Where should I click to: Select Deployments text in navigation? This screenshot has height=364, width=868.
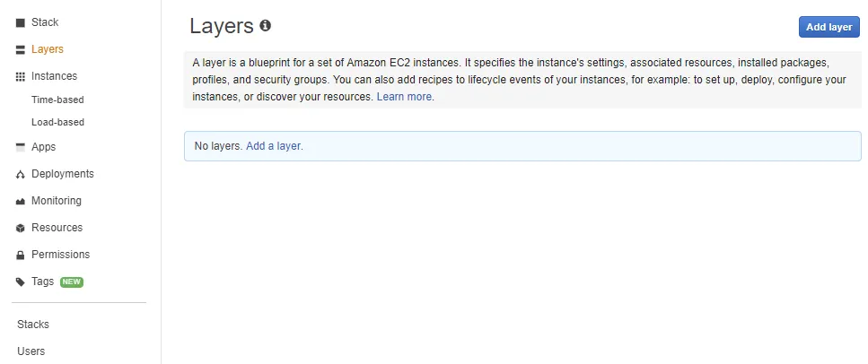tap(63, 174)
